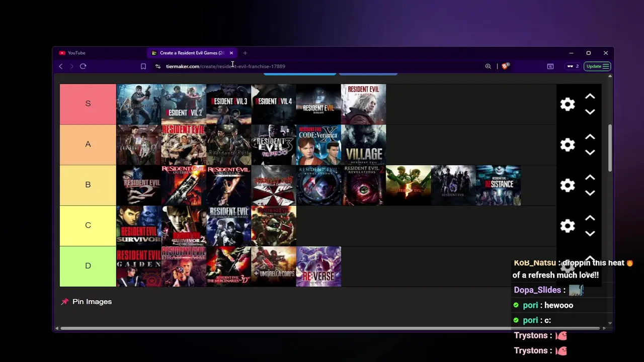This screenshot has height=362, width=644.
Task: Close the Resident Evil tier list tab
Action: click(231, 53)
